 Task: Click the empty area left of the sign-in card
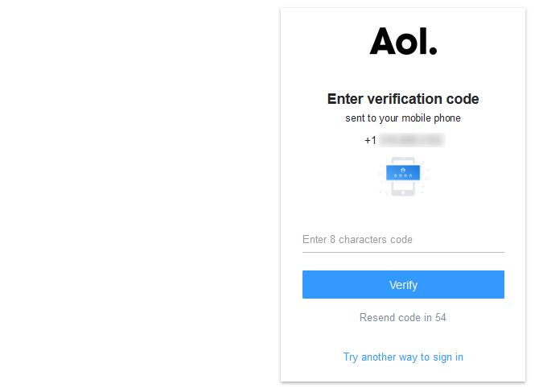(x=137, y=193)
